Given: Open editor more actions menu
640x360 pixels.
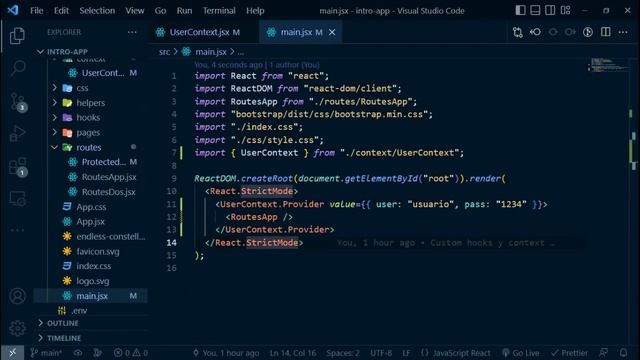Looking at the screenshot, I should click(623, 32).
